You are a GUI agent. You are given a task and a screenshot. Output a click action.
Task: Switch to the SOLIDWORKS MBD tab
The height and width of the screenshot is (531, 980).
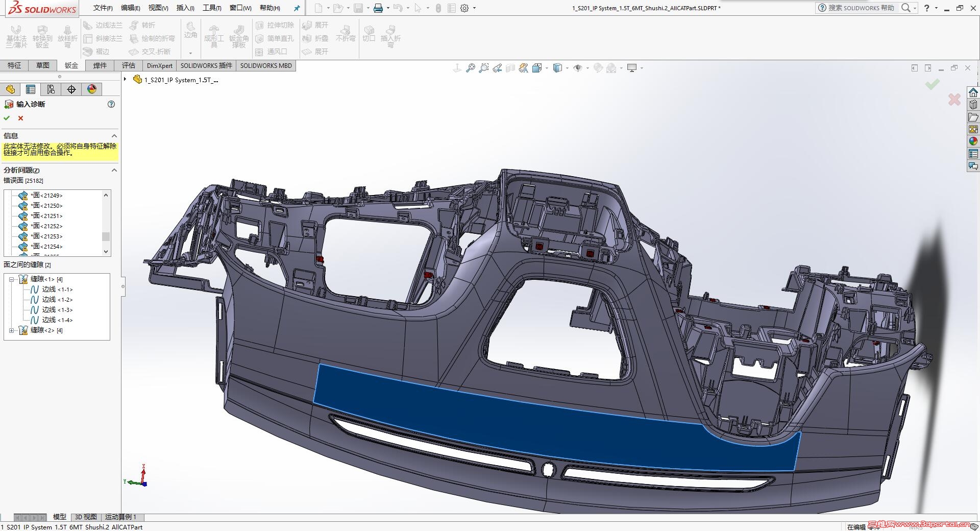(x=266, y=65)
